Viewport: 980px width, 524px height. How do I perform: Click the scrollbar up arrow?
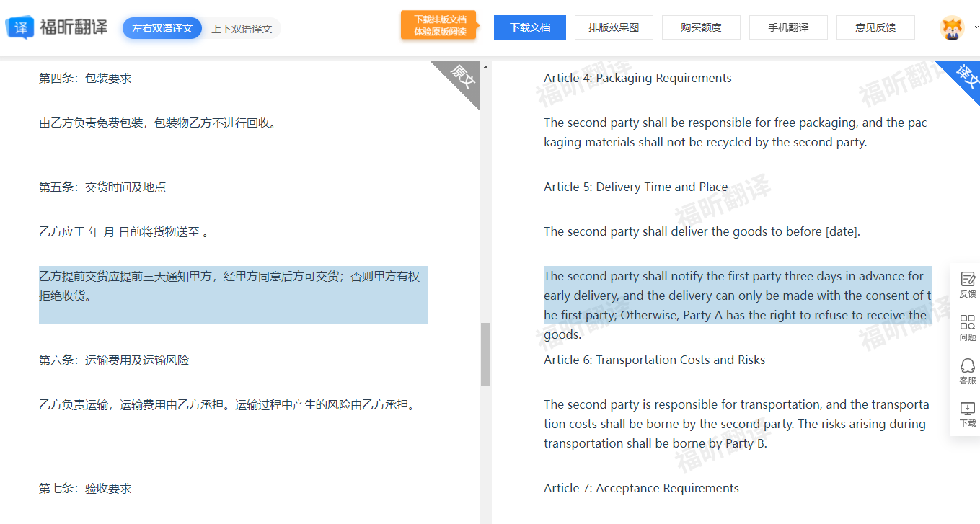click(x=485, y=67)
